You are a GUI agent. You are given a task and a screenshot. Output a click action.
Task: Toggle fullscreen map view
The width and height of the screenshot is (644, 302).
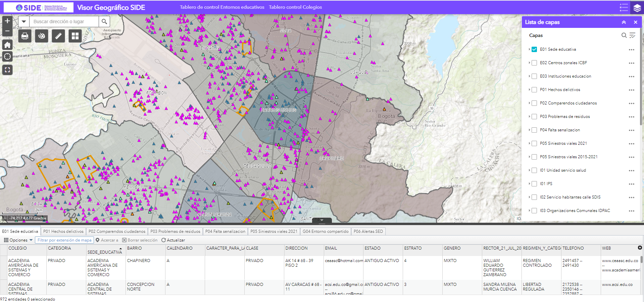[7, 70]
